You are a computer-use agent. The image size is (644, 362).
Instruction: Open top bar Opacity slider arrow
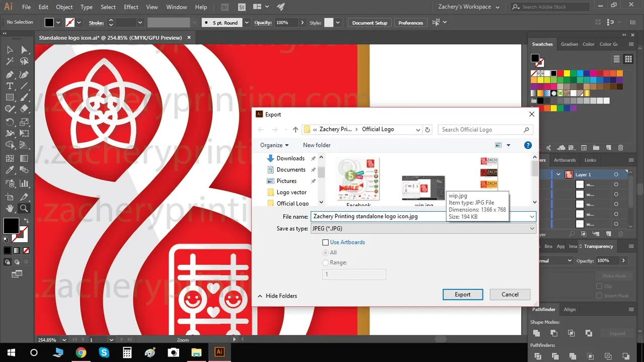pos(302,23)
